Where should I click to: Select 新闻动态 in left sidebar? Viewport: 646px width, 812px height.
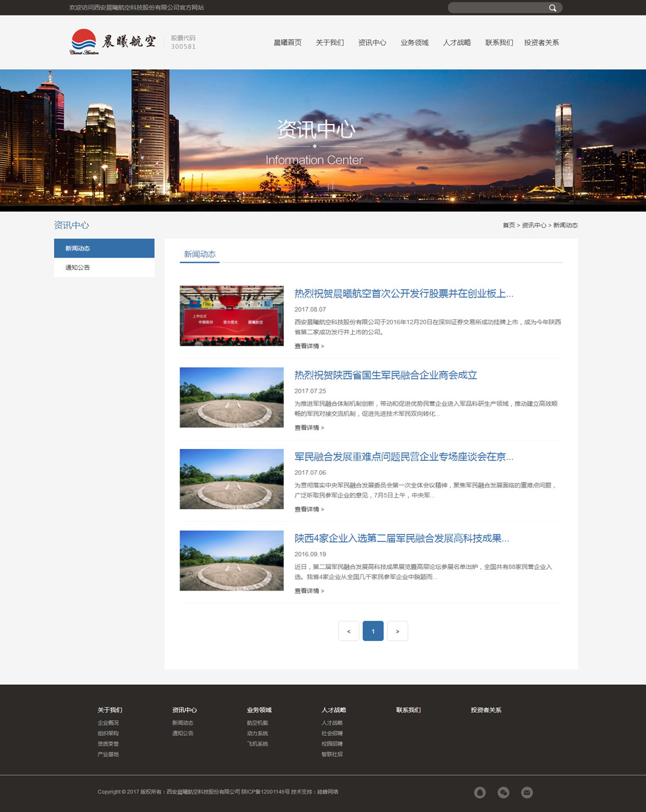104,249
